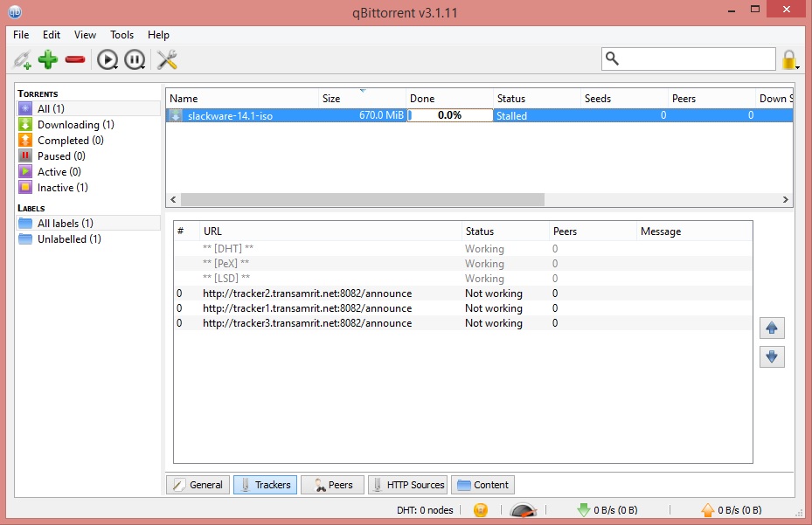The width and height of the screenshot is (812, 525).
Task: Click the green plus add torrent icon
Action: pyautogui.click(x=48, y=59)
